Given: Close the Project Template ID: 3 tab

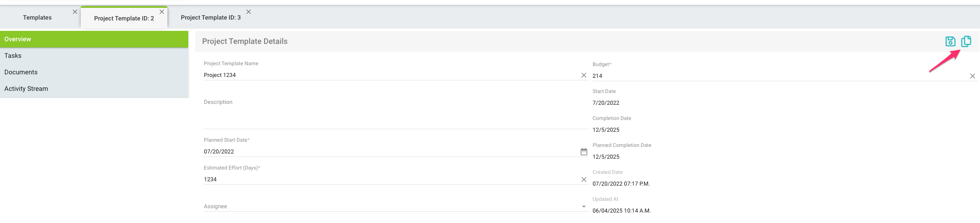Looking at the screenshot, I should tap(249, 12).
